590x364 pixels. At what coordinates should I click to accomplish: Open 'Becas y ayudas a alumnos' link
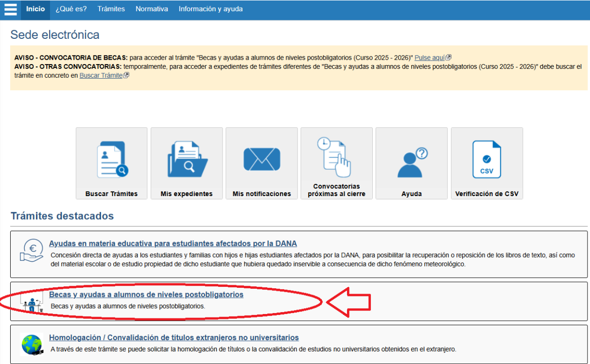[146, 295]
